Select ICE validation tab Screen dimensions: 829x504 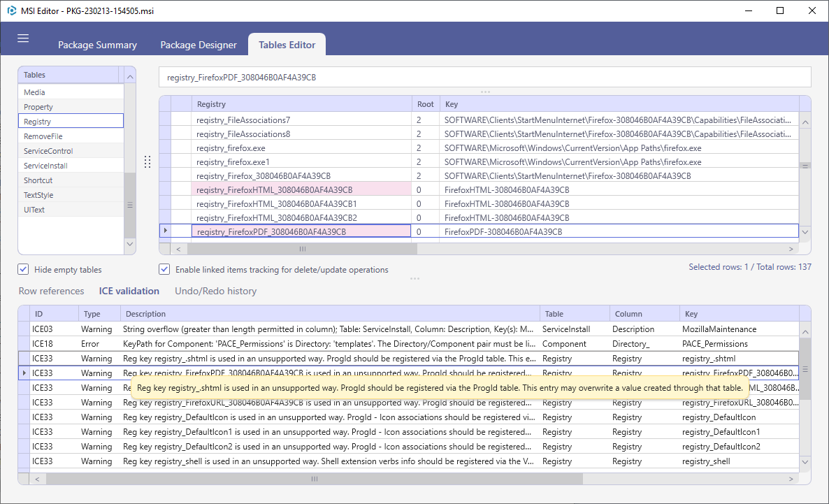tap(129, 291)
